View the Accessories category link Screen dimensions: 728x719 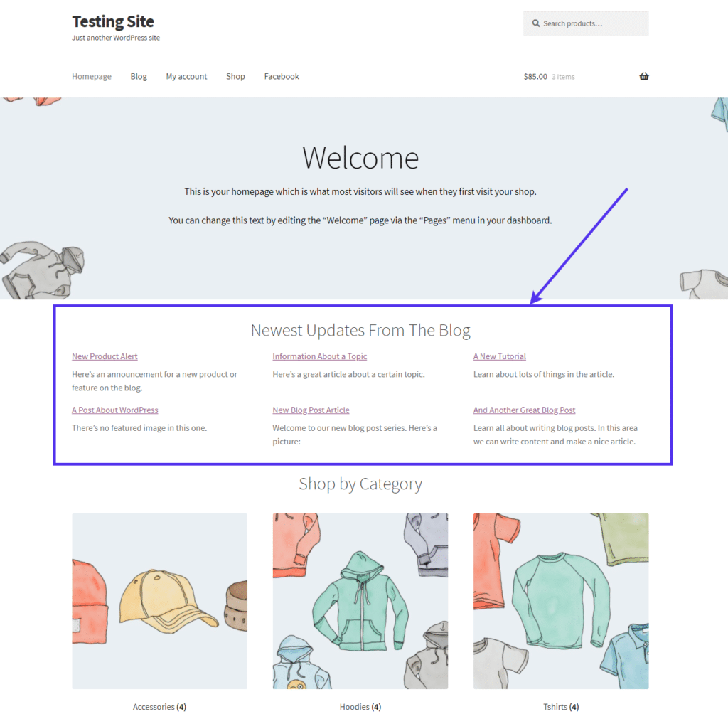159,706
